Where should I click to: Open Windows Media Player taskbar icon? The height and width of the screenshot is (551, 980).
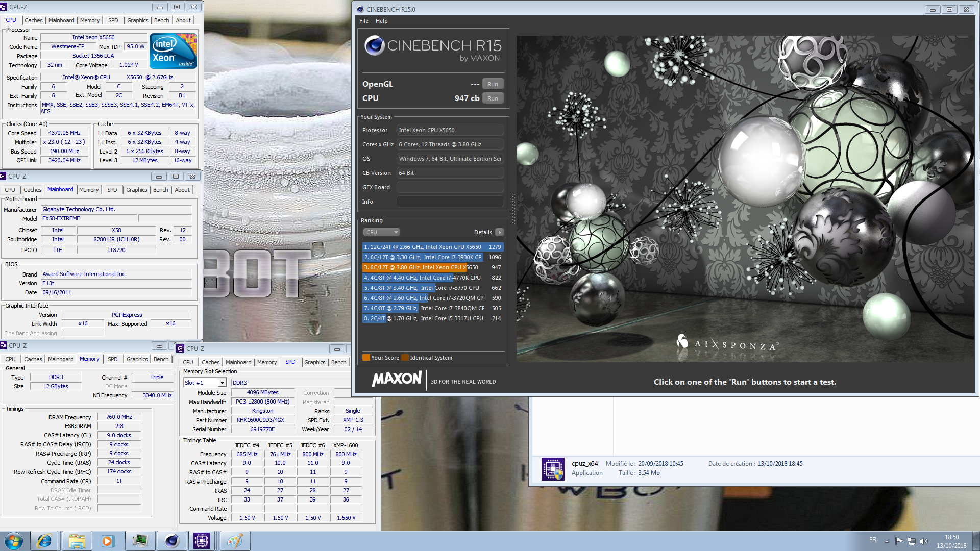pos(108,541)
